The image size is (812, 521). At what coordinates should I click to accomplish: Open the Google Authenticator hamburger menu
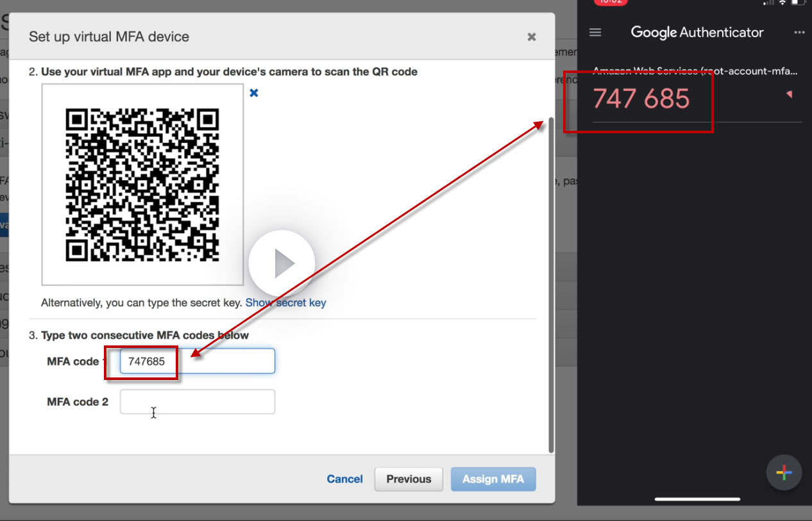[595, 33]
